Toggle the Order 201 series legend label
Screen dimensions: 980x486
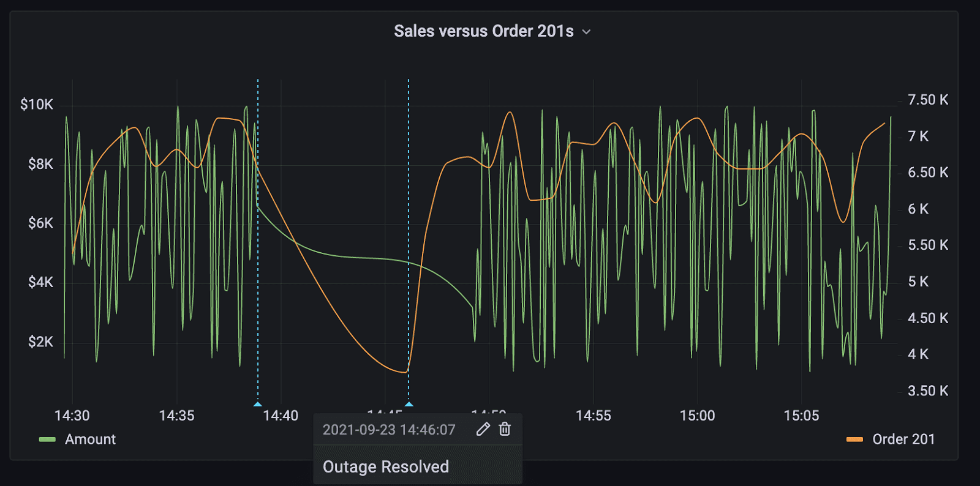903,439
